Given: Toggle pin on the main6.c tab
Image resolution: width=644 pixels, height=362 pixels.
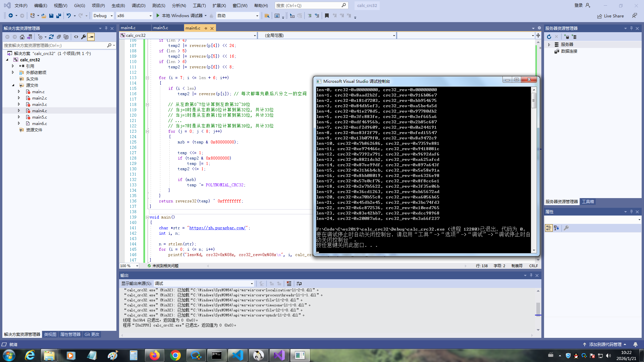Looking at the screenshot, I should (x=206, y=28).
